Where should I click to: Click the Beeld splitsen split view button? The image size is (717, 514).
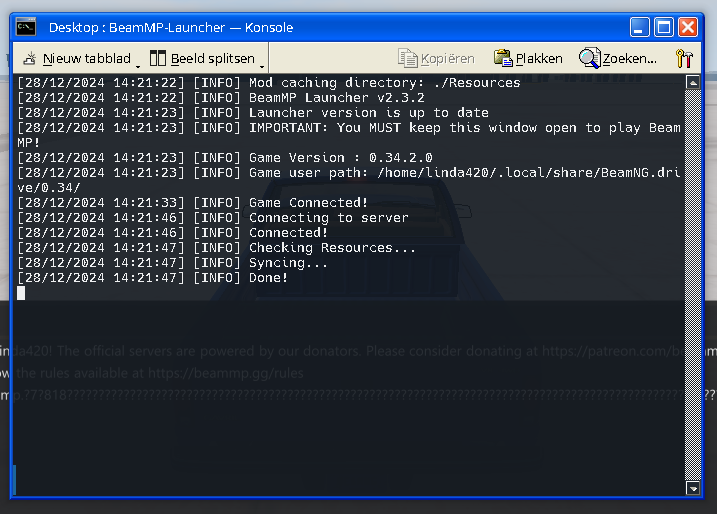(x=202, y=59)
